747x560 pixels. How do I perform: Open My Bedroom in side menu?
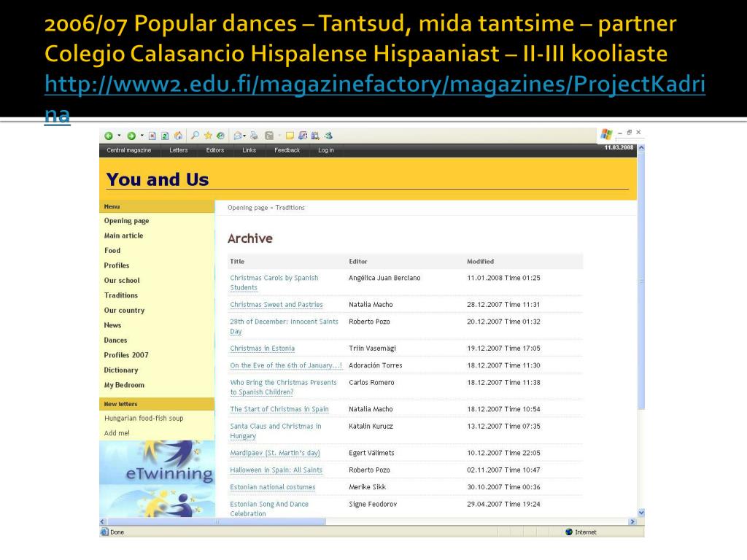click(x=124, y=385)
